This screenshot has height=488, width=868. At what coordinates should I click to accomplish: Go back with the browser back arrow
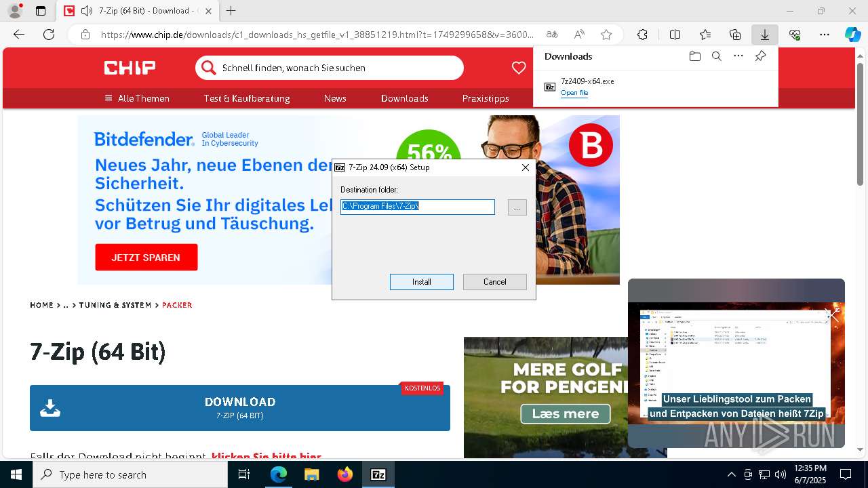pyautogui.click(x=19, y=35)
